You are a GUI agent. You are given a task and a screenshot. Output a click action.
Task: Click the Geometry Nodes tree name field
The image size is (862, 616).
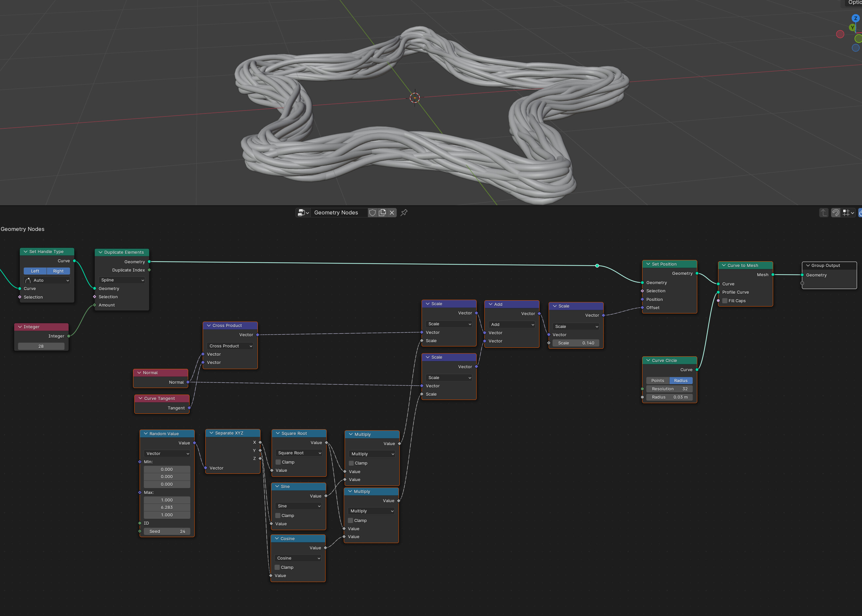[340, 213]
